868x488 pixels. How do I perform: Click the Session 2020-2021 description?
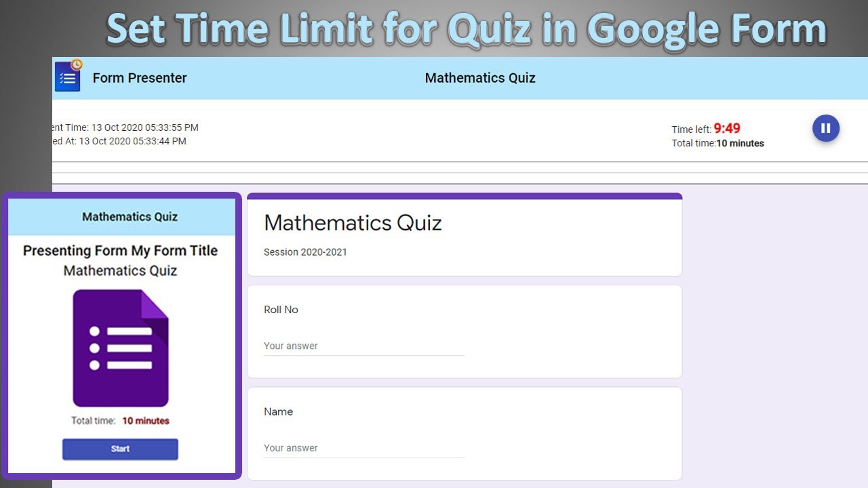tap(305, 252)
